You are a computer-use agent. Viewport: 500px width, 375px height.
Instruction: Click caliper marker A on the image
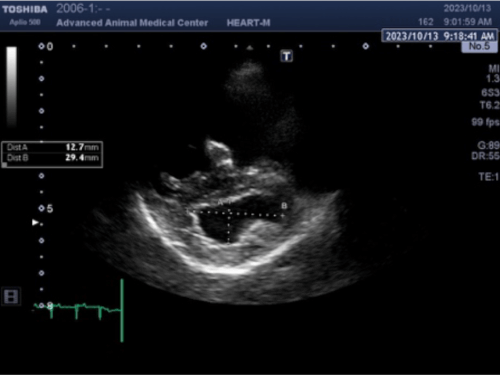pyautogui.click(x=220, y=203)
